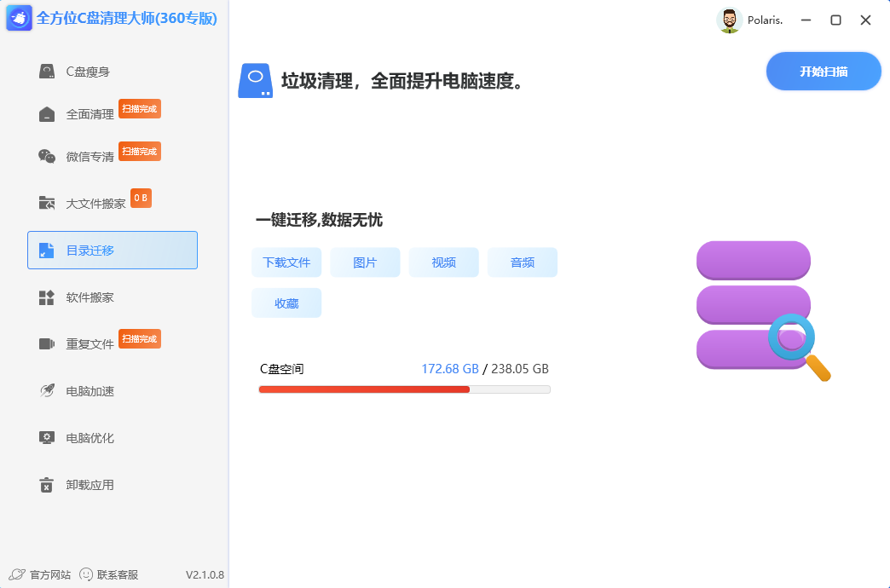
Task: Click the Polaris user avatar
Action: tap(730, 20)
